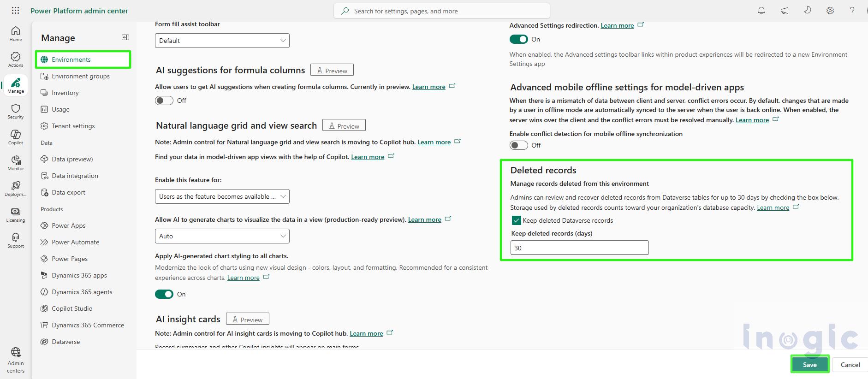Click the Keep deleted records days field
Image resolution: width=868 pixels, height=379 pixels.
point(579,248)
